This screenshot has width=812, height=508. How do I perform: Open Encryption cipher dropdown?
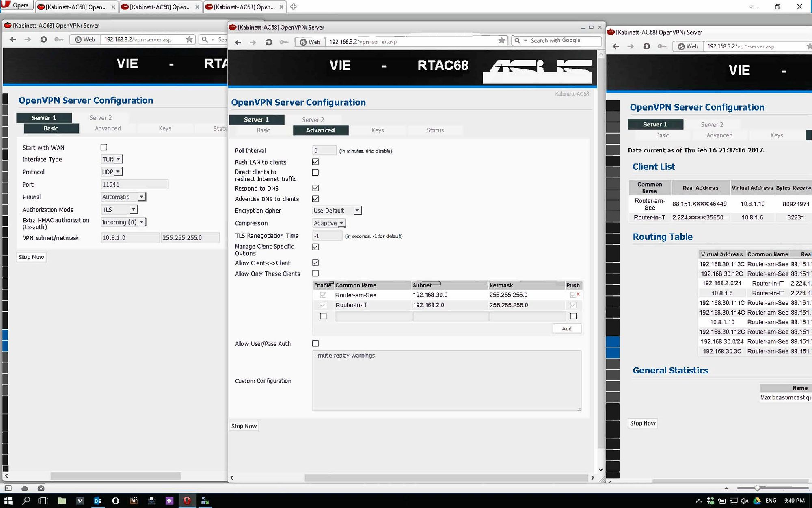pyautogui.click(x=337, y=211)
